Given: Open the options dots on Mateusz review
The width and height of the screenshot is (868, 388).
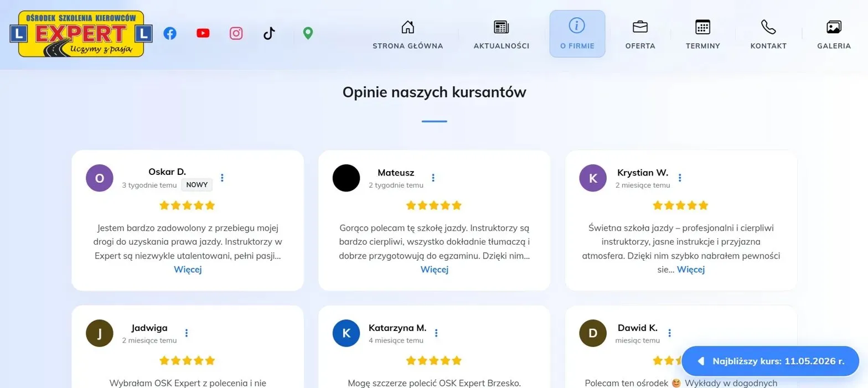Looking at the screenshot, I should click(x=433, y=178).
